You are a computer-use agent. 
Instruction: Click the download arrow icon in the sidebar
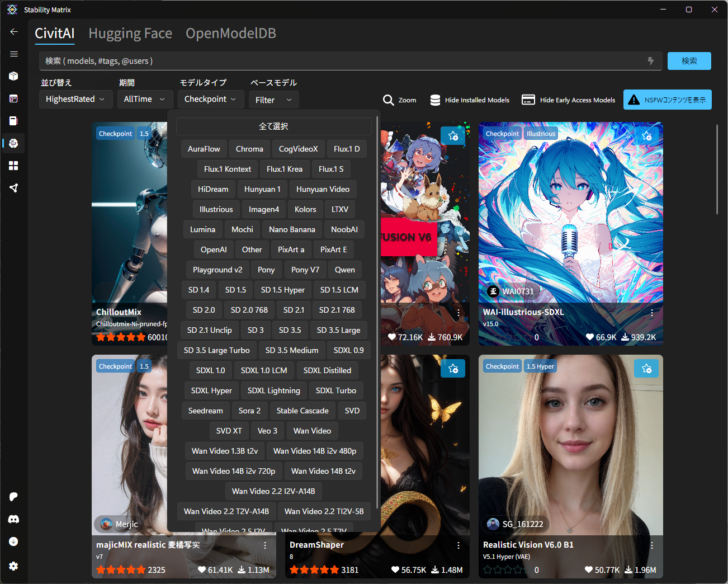coord(14,541)
